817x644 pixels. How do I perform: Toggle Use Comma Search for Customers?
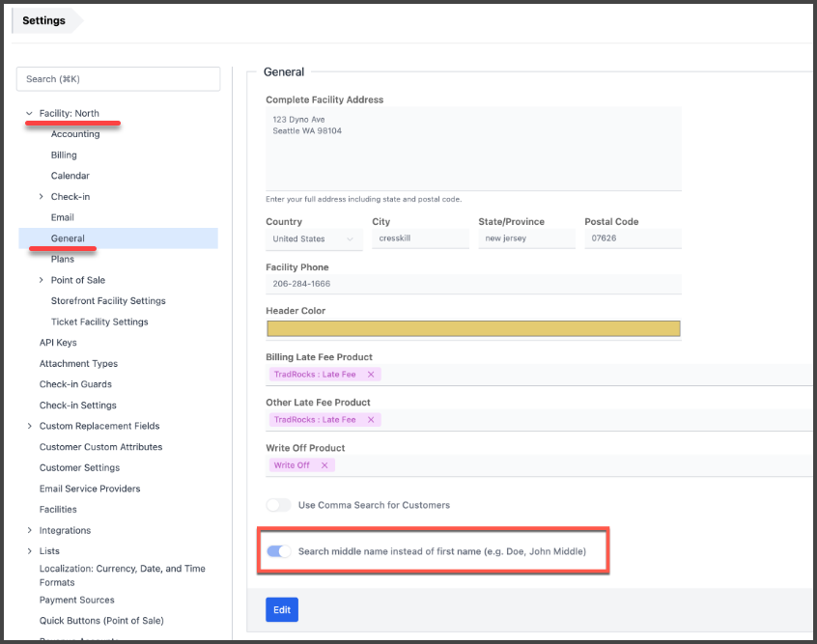tap(278, 505)
